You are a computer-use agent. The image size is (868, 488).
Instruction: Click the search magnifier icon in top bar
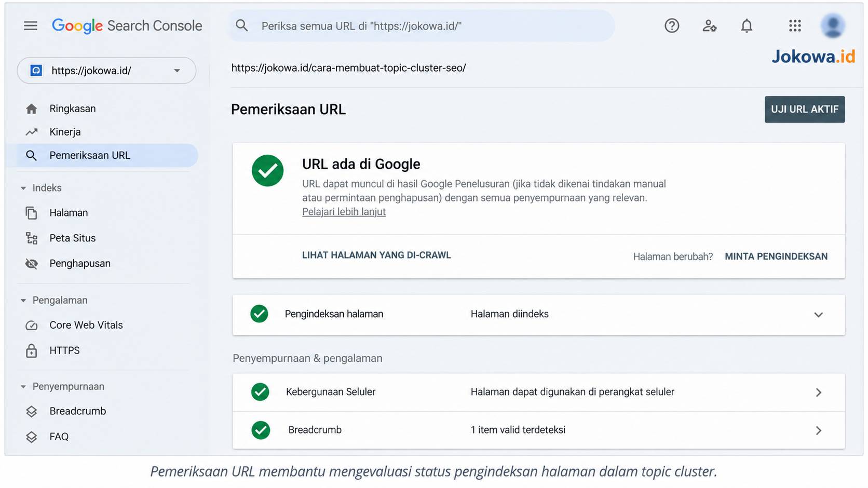click(x=242, y=25)
